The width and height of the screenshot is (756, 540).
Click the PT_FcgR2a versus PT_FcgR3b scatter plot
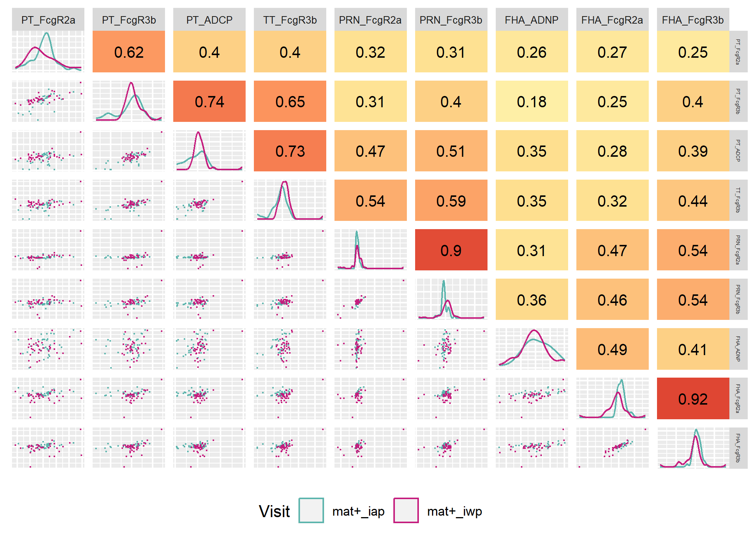point(48,101)
